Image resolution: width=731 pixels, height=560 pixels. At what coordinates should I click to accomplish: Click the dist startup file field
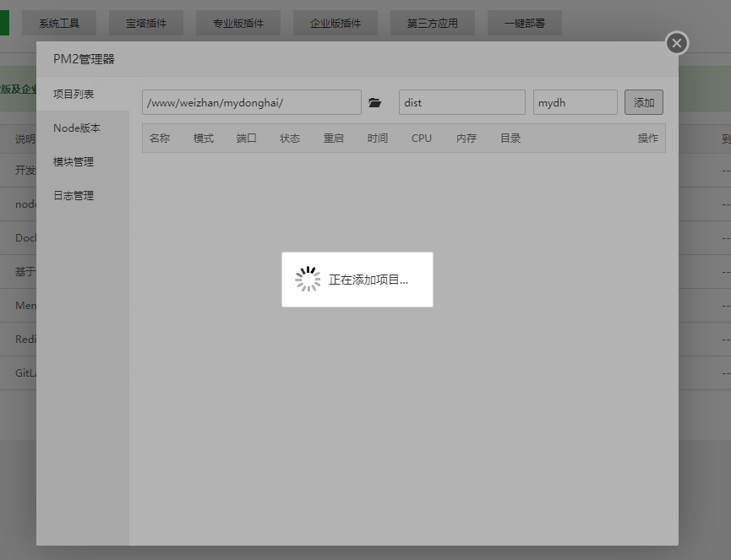(461, 103)
